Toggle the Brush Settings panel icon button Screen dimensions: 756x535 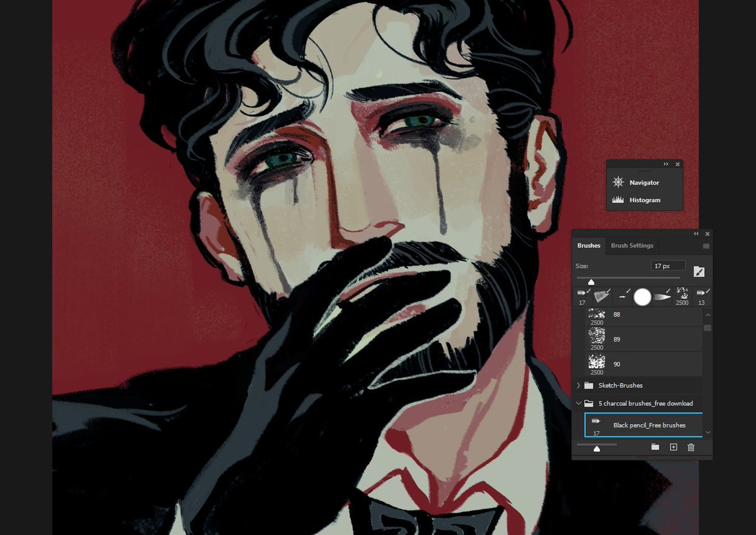[699, 272]
